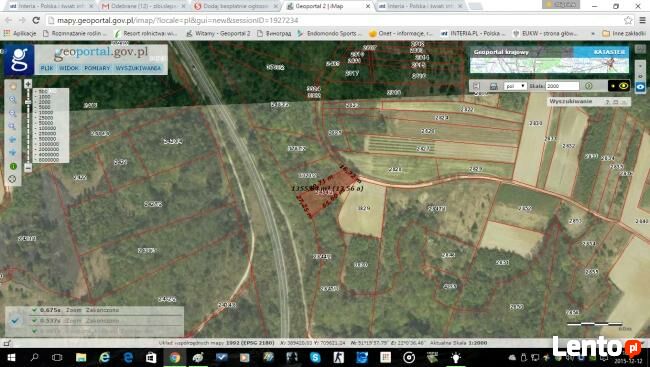Select the 10000 scale level in list
This screenshot has width=650, height=367.
(46, 112)
